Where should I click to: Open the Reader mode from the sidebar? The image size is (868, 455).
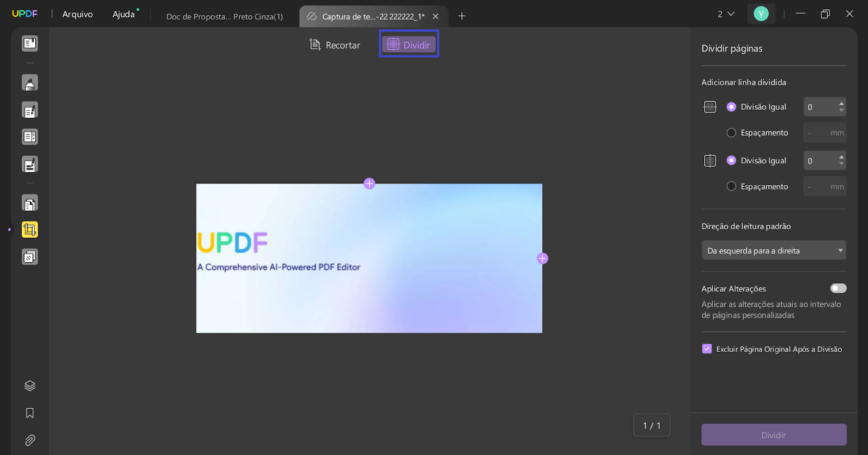(x=30, y=43)
